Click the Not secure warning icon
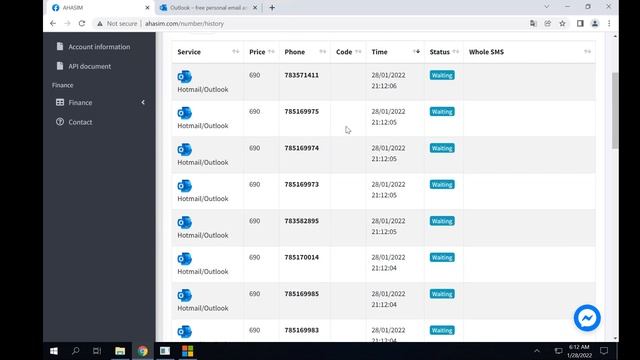The width and height of the screenshot is (640, 360). [x=100, y=24]
